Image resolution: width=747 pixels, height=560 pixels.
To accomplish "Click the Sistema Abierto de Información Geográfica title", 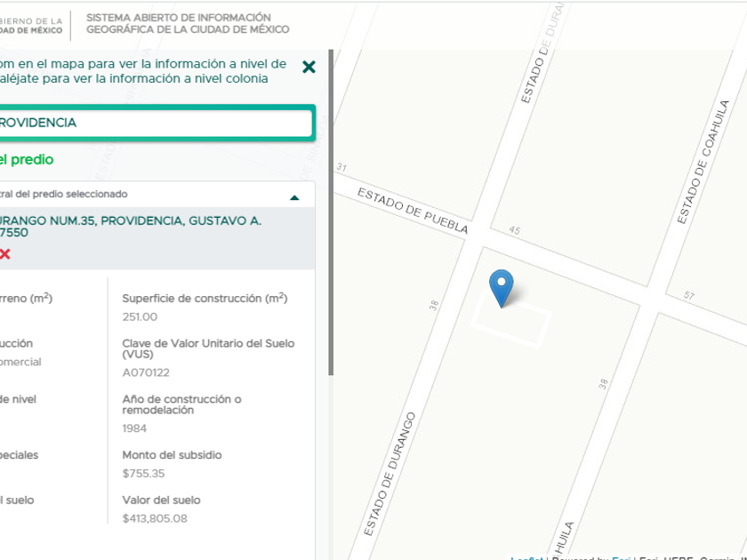I will click(x=188, y=24).
